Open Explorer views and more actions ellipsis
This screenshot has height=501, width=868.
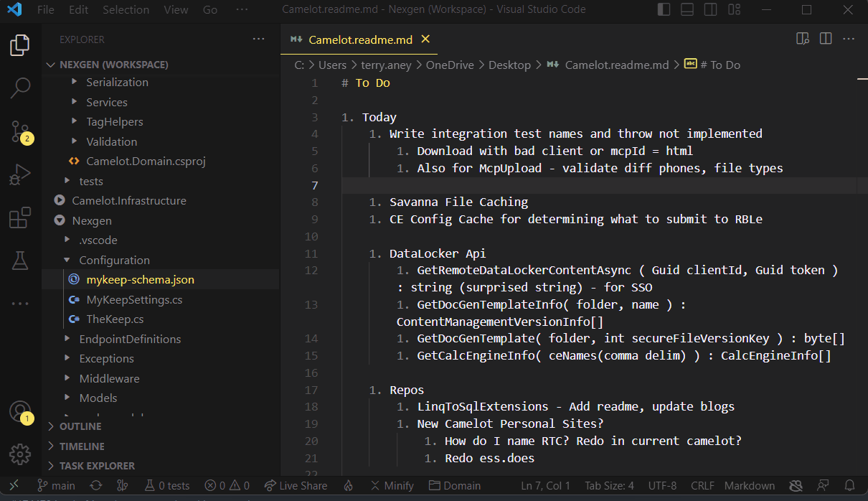[258, 39]
